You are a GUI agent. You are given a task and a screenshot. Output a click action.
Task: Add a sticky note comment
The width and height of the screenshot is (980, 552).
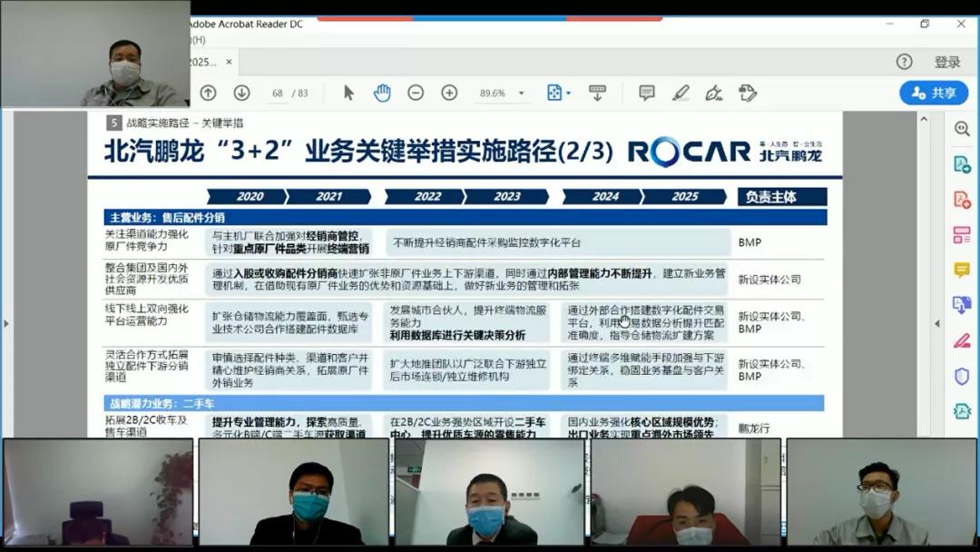647,94
